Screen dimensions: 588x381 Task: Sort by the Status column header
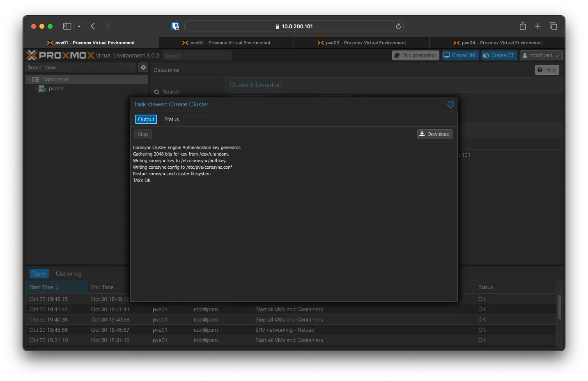(x=515, y=287)
